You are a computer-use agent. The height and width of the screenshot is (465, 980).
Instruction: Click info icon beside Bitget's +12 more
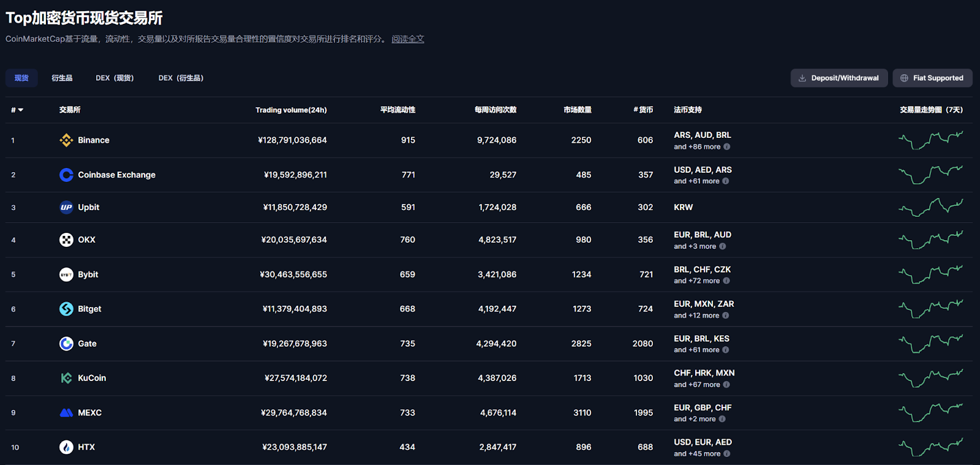click(x=725, y=316)
